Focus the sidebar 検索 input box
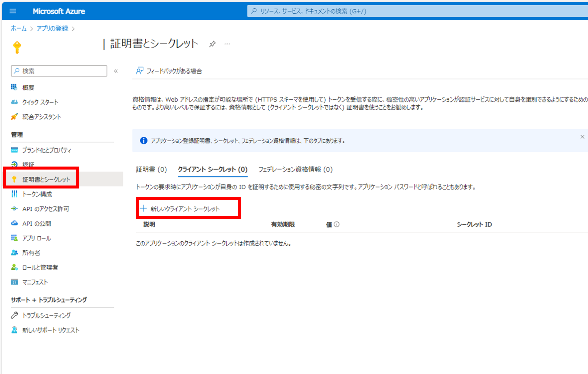The image size is (588, 374). (x=59, y=71)
